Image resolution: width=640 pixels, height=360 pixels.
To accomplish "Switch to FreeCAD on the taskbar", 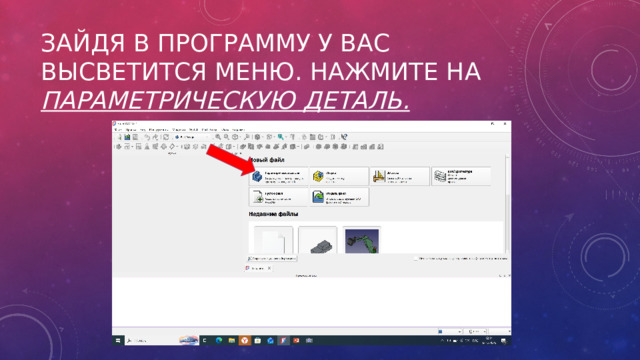I will pos(284,340).
